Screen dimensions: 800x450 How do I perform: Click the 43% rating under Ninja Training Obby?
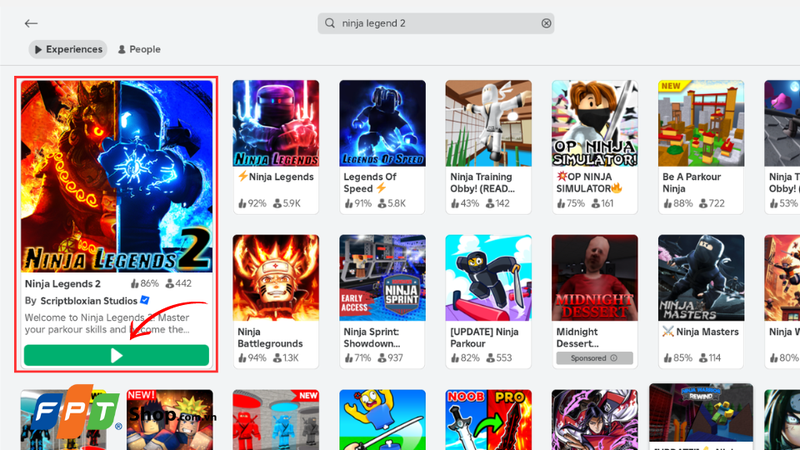pyautogui.click(x=465, y=204)
